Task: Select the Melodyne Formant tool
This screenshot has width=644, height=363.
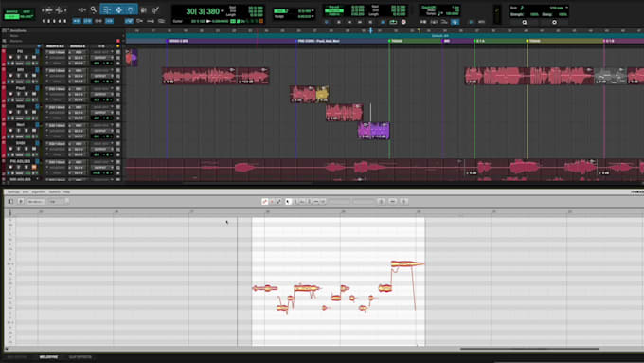Action: (302, 202)
